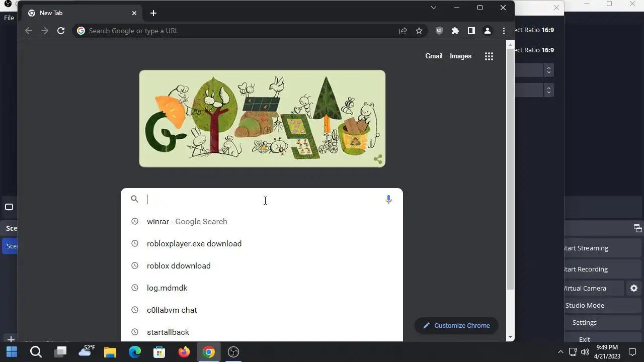The height and width of the screenshot is (362, 644).
Task: Switch to OBS Studio on taskbar
Action: [233, 352]
